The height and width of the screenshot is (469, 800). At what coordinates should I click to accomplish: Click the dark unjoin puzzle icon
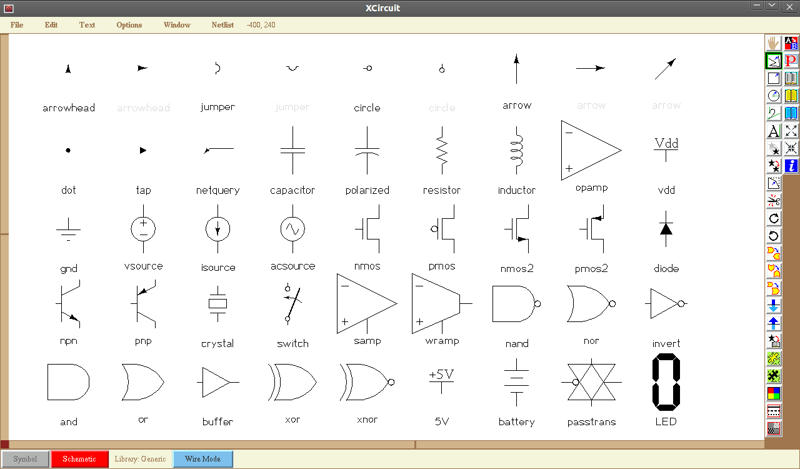(x=773, y=376)
